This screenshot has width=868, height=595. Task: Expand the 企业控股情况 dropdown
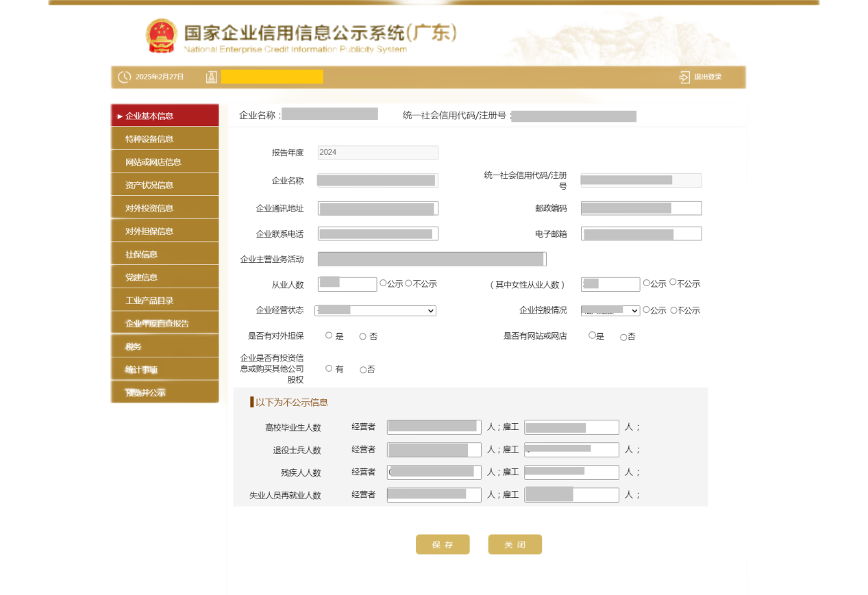(610, 311)
